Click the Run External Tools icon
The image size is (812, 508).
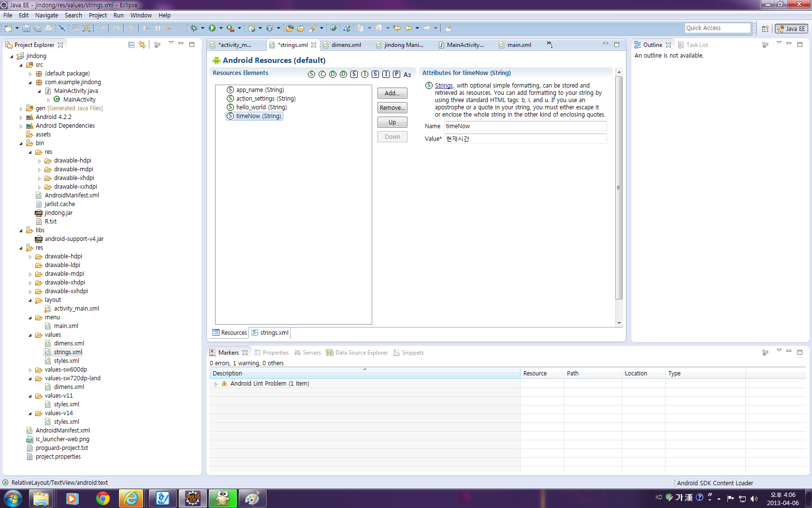point(231,28)
